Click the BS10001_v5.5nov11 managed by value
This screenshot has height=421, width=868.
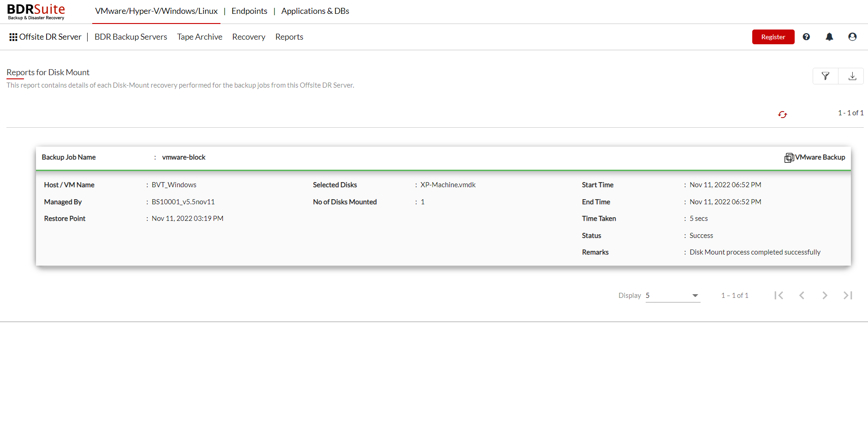tap(183, 202)
